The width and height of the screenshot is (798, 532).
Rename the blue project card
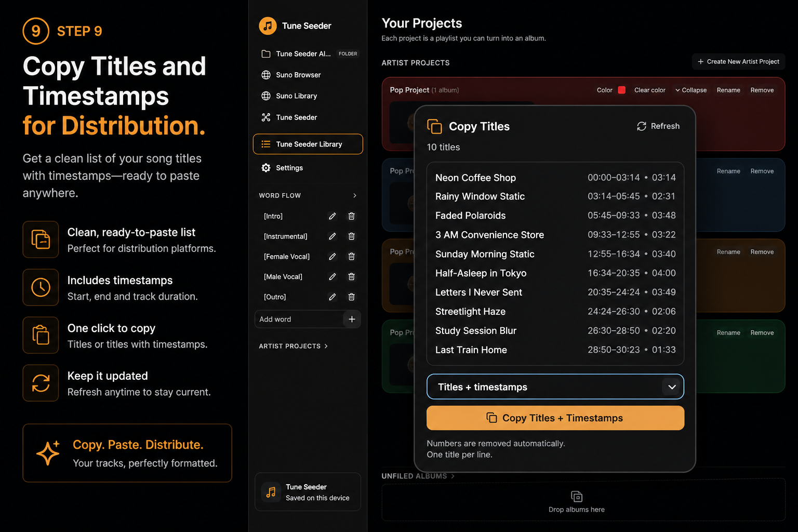click(x=728, y=171)
